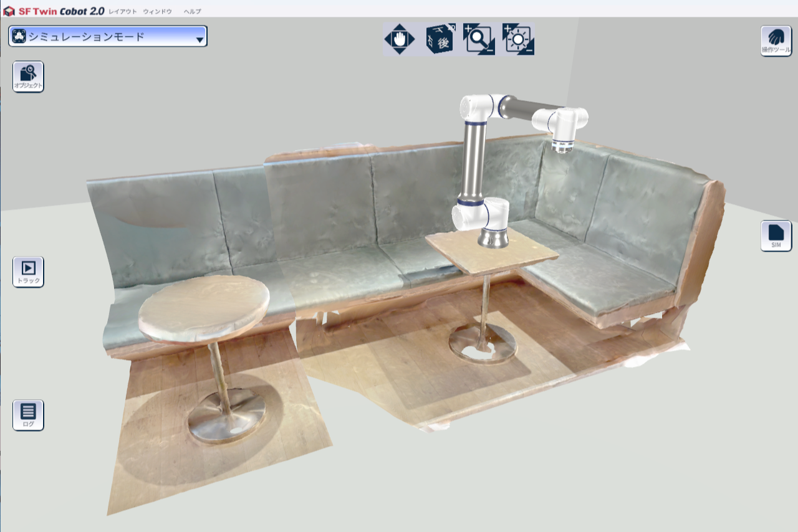
Task: Open the SIM panel
Action: (776, 235)
